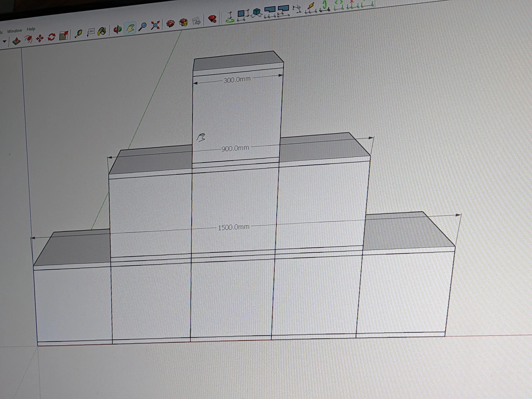Select the Paint Bucket tool
This screenshot has height=399, width=532.
click(x=102, y=31)
